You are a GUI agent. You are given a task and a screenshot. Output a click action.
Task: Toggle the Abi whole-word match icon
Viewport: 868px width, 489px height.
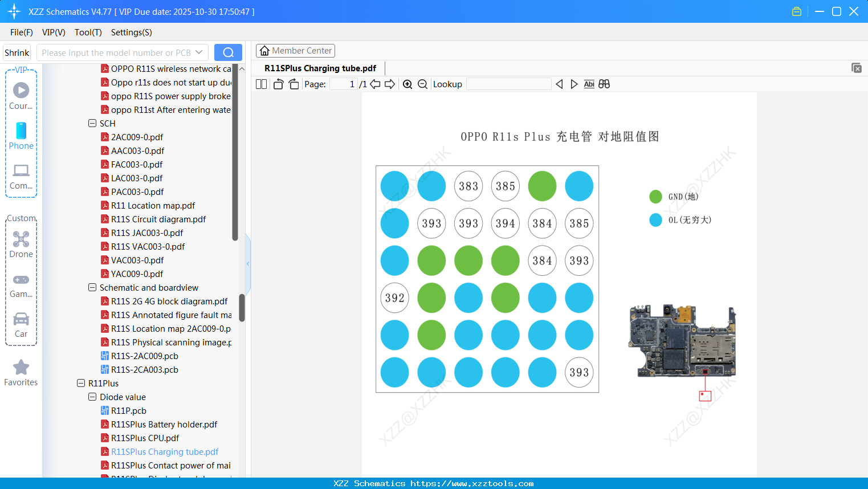coord(589,84)
